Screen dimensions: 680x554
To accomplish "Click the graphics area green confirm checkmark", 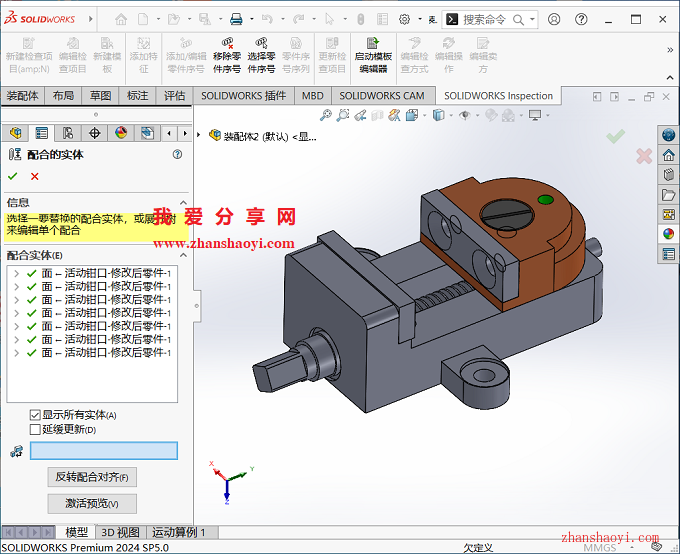I will (x=615, y=136).
